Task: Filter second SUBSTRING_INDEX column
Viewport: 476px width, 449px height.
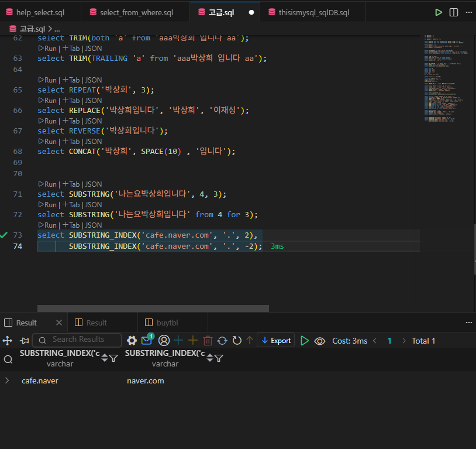Action: point(219,358)
